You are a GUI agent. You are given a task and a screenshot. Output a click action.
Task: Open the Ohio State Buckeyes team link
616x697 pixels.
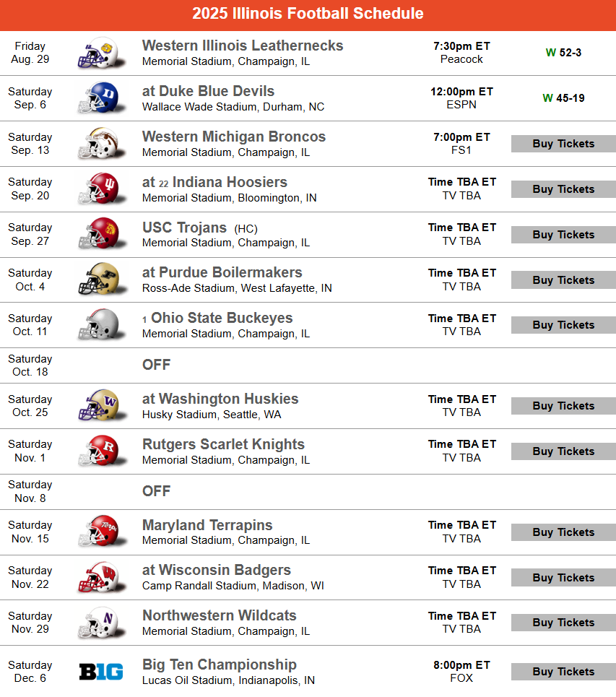(222, 318)
